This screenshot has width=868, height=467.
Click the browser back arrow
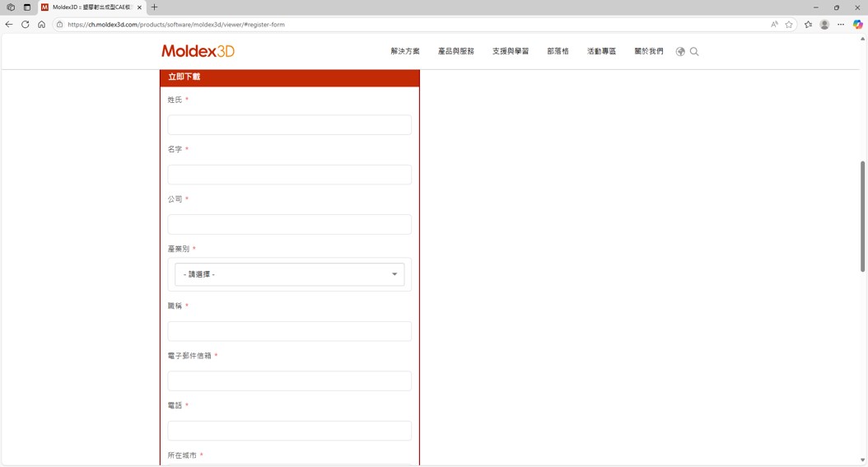point(9,25)
